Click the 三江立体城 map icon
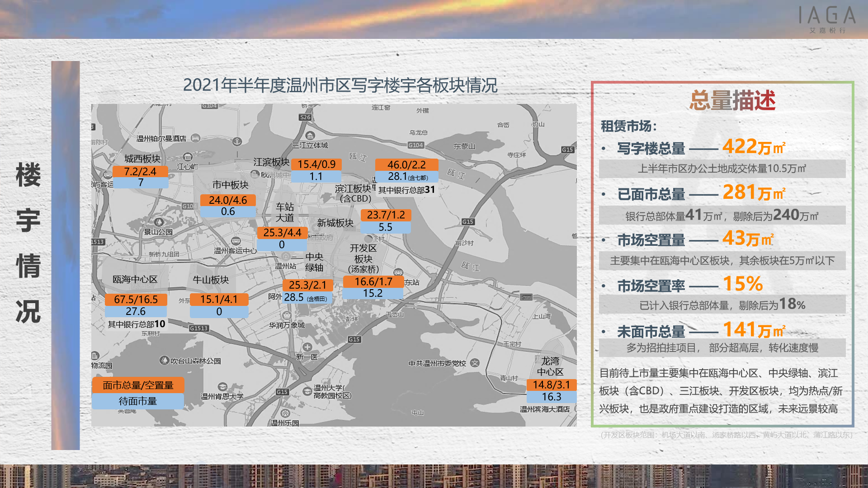Image resolution: width=868 pixels, height=488 pixels. [310, 136]
